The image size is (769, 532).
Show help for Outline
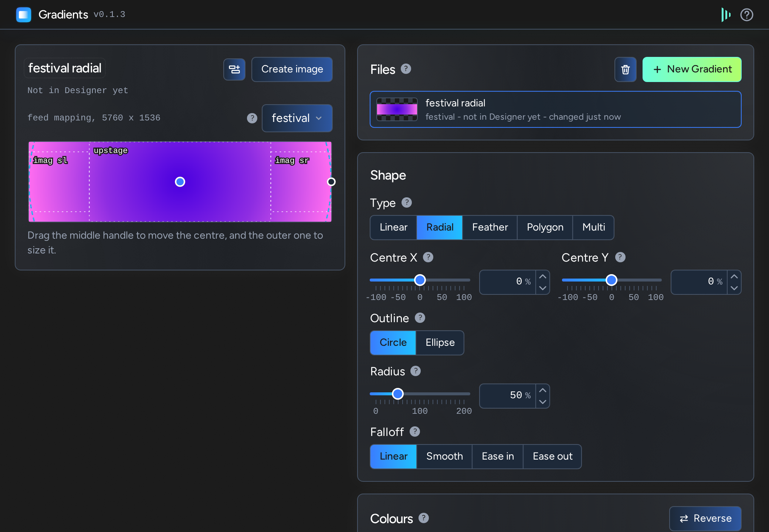tap(420, 318)
